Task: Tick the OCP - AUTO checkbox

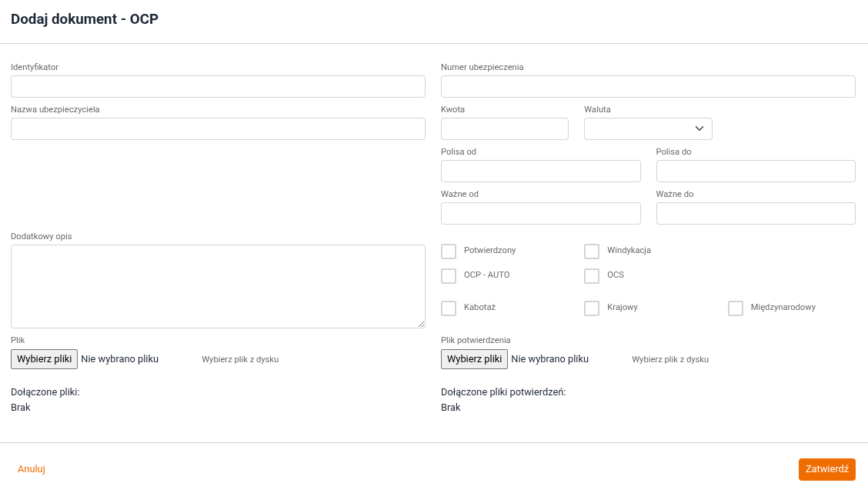Action: (449, 276)
